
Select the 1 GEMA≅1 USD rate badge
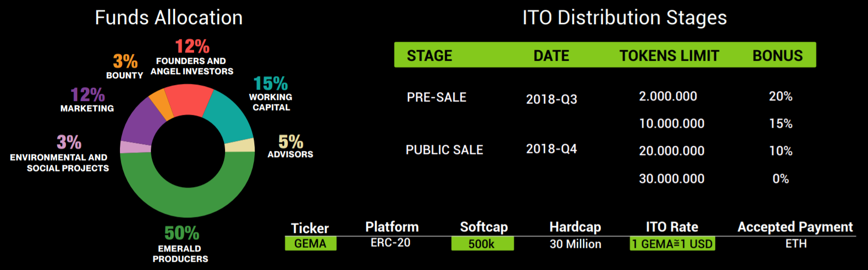click(672, 244)
